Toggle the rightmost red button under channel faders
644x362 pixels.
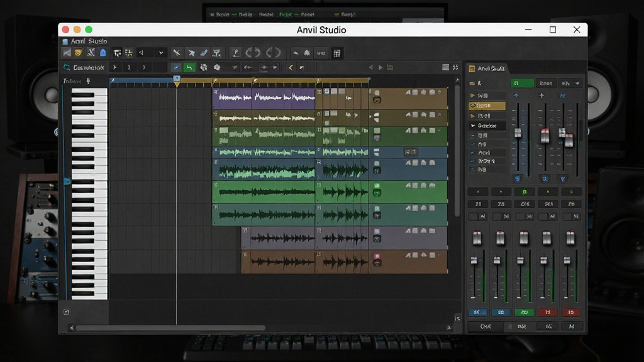click(x=571, y=312)
